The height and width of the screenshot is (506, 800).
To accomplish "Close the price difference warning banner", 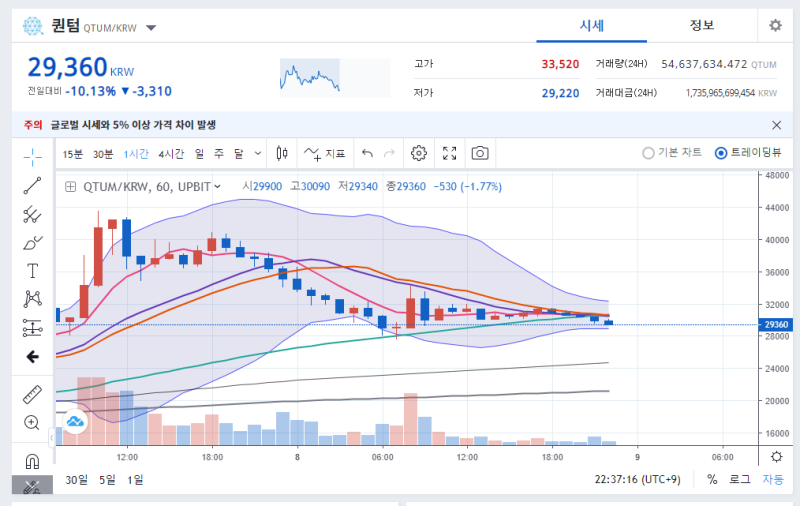I will coord(777,125).
